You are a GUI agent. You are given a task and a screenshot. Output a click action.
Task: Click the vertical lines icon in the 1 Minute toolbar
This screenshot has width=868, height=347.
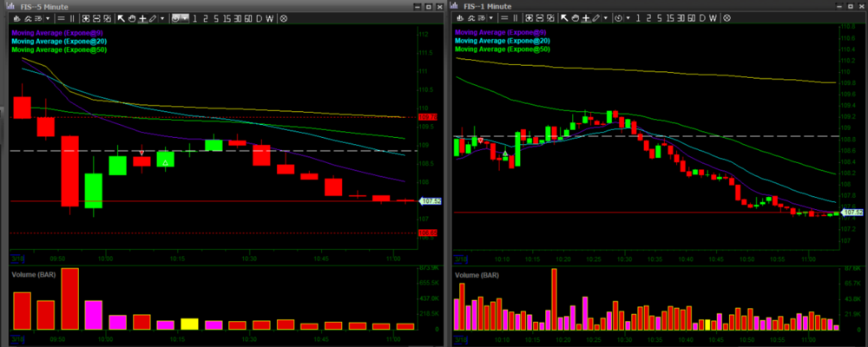pos(516,18)
